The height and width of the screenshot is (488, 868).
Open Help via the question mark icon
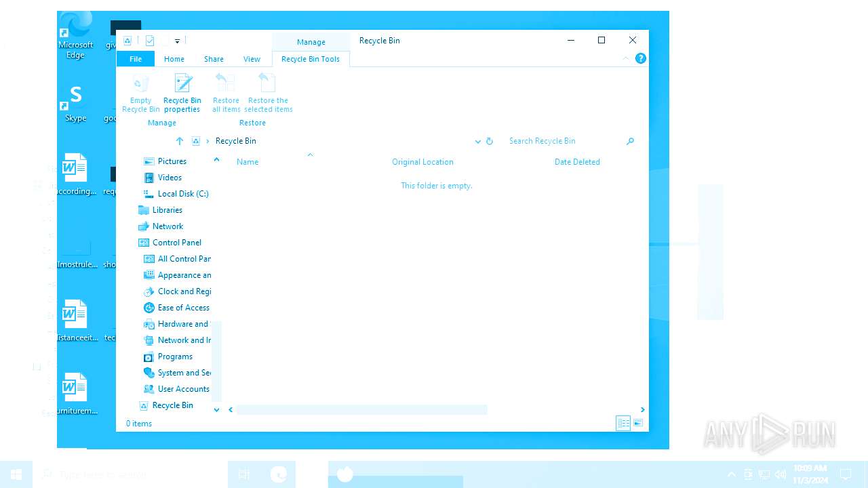point(641,59)
